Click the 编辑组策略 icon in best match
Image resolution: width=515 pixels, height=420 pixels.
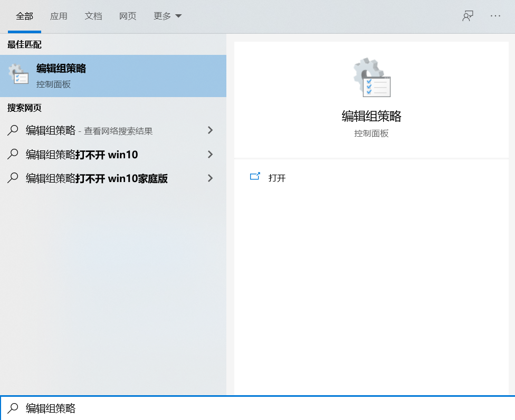click(x=18, y=75)
